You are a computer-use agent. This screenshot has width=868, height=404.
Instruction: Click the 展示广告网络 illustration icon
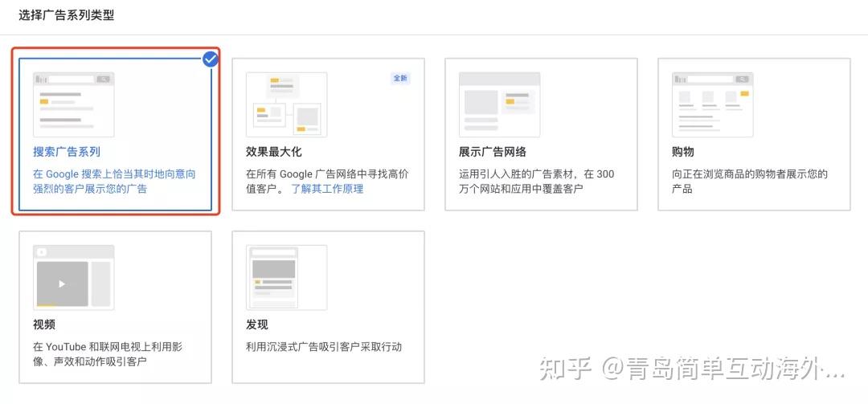[x=499, y=104]
